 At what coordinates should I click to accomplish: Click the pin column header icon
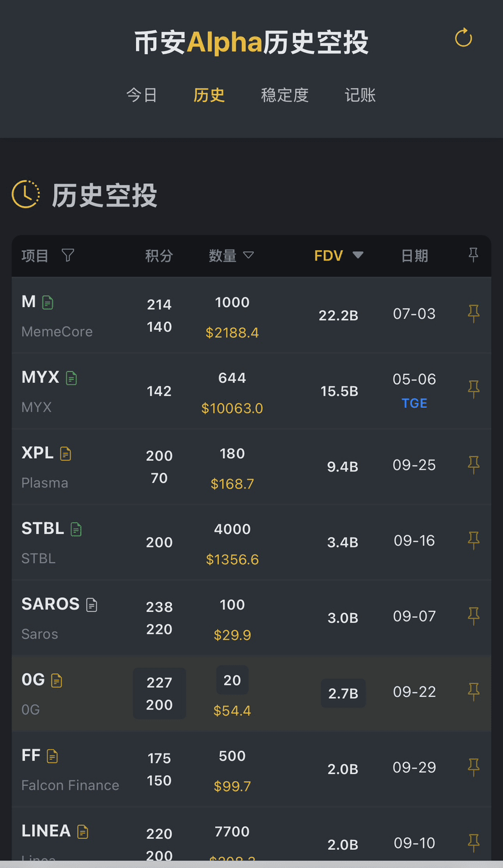473,255
